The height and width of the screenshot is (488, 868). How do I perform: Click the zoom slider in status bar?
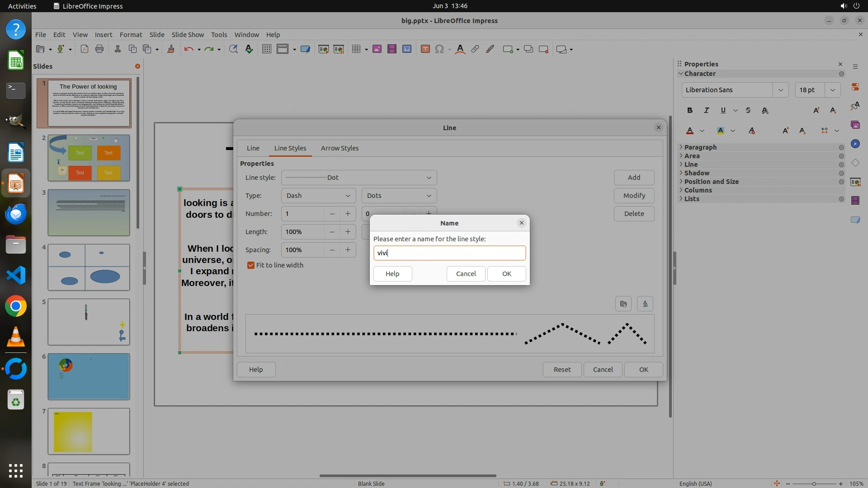tap(814, 483)
